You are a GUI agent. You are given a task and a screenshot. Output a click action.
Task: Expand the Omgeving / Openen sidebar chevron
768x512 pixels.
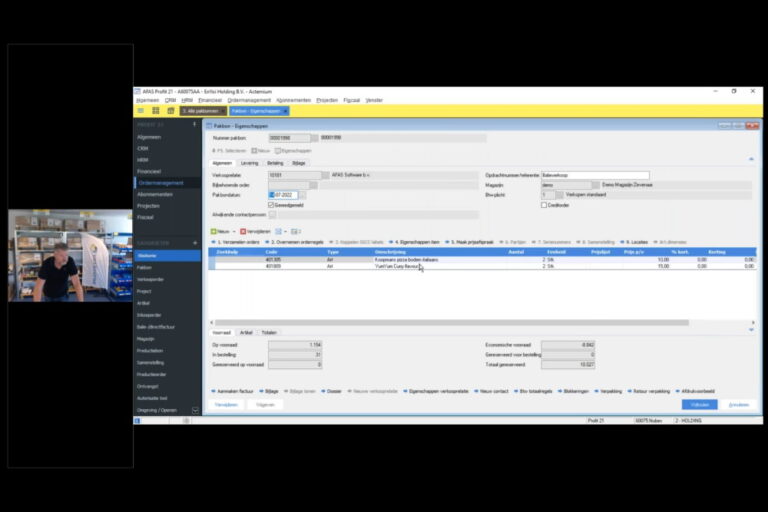coord(195,410)
